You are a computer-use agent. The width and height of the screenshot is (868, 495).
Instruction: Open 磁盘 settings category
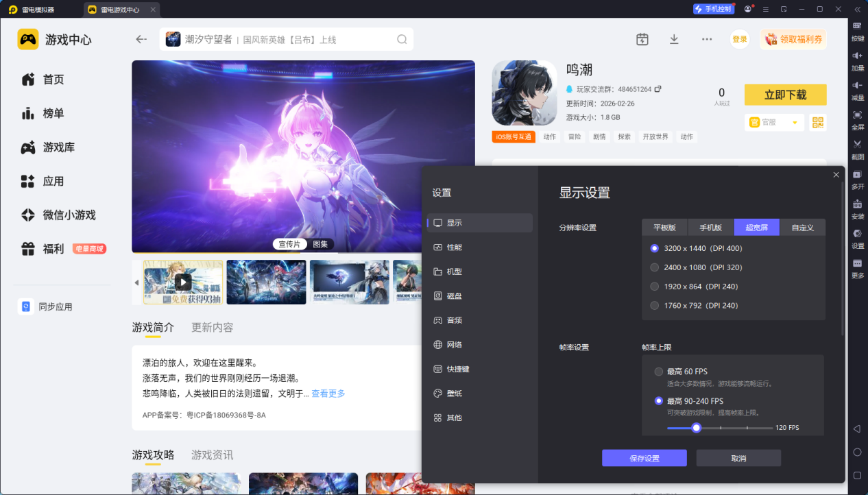click(479, 296)
